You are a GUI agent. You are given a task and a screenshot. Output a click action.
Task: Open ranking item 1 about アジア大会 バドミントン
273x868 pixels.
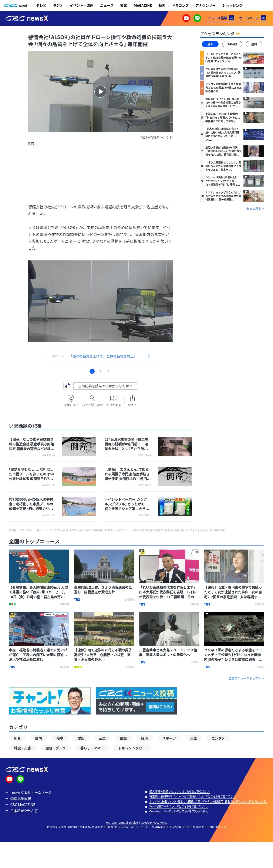[x=232, y=58]
